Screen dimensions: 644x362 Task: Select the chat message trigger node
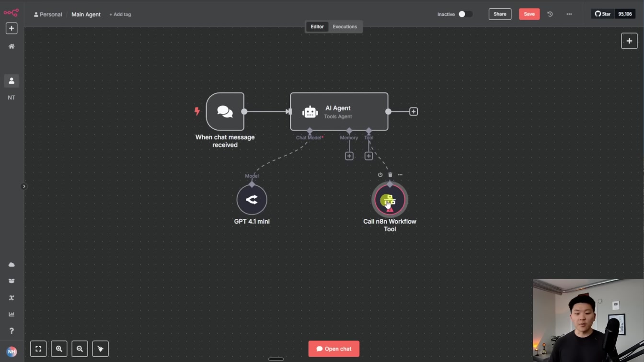pyautogui.click(x=225, y=112)
